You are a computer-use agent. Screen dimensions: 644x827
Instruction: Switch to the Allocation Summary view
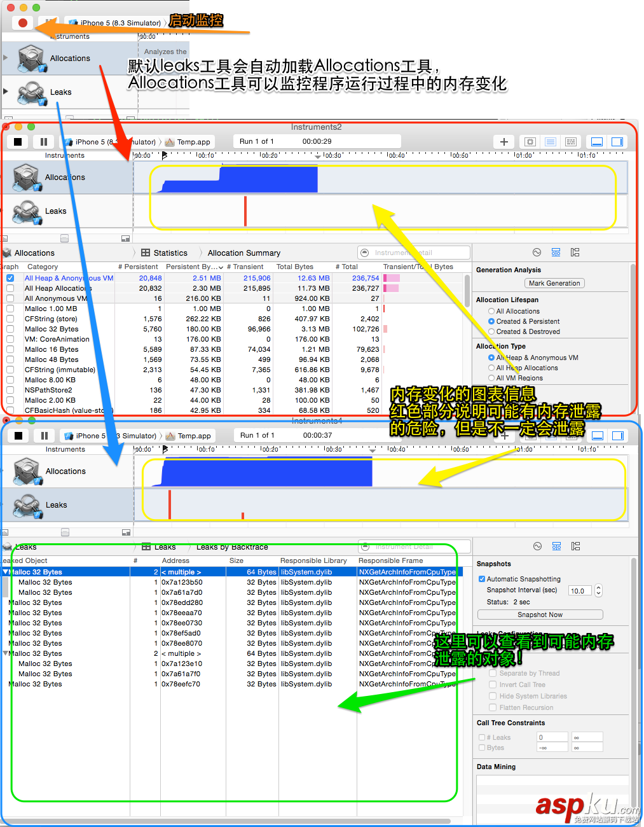pyautogui.click(x=243, y=253)
